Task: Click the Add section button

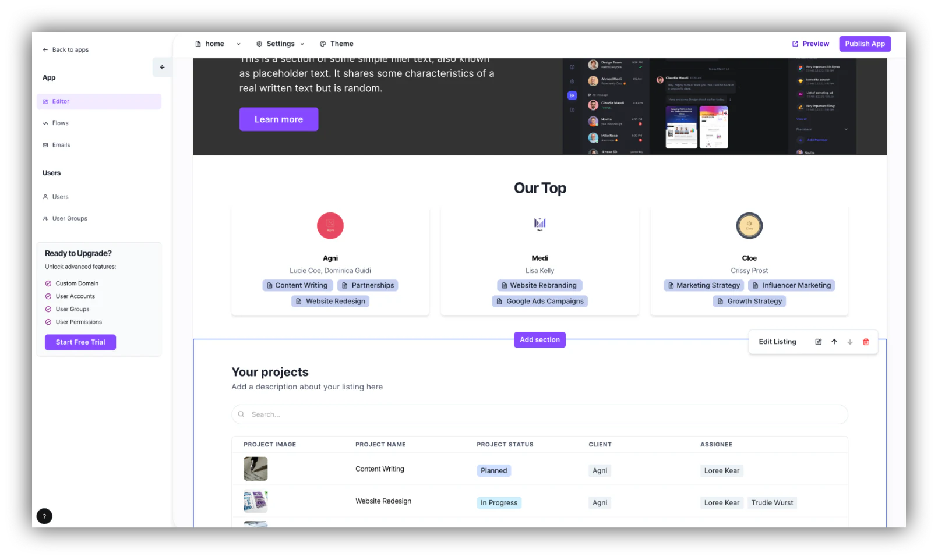Action: point(539,340)
